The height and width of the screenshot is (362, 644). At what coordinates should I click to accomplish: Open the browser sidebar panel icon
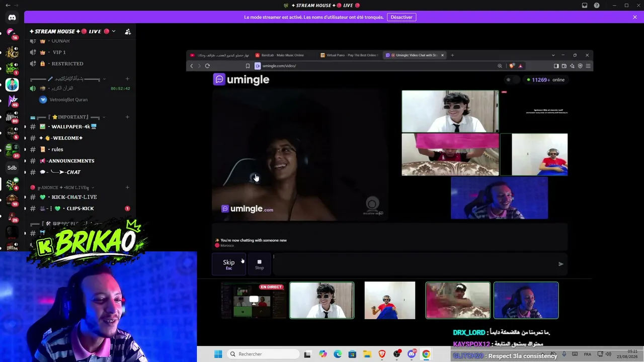pos(556,66)
